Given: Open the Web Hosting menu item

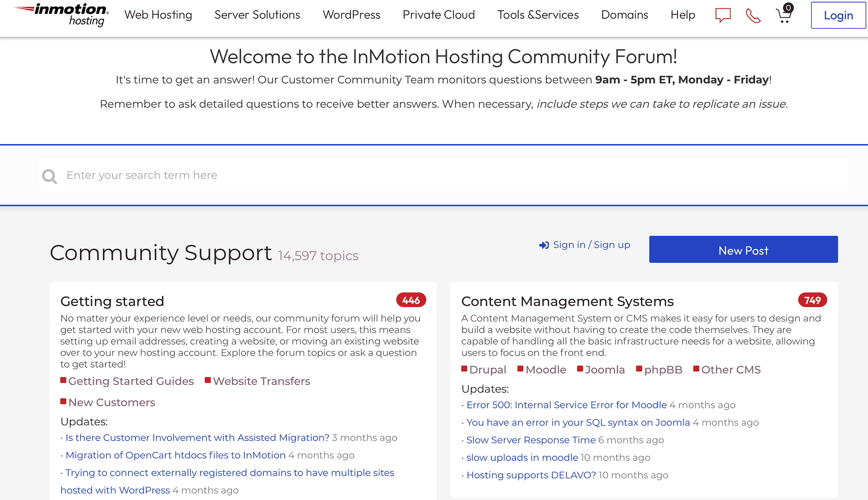Looking at the screenshot, I should [158, 15].
